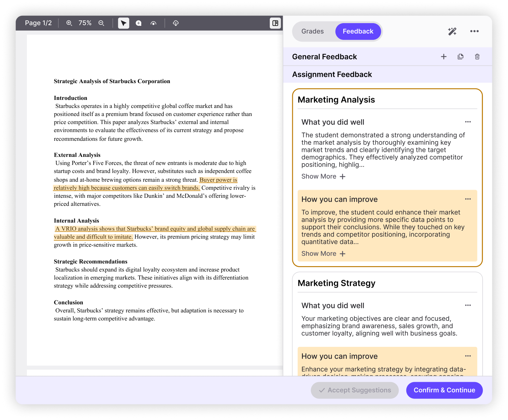This screenshot has height=420, width=508.
Task: Click the Page 1/2 indicator
Action: (x=38, y=23)
